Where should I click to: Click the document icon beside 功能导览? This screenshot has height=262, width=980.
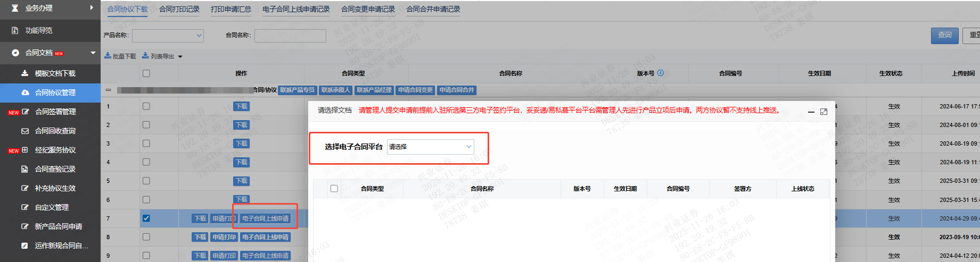coord(15,30)
